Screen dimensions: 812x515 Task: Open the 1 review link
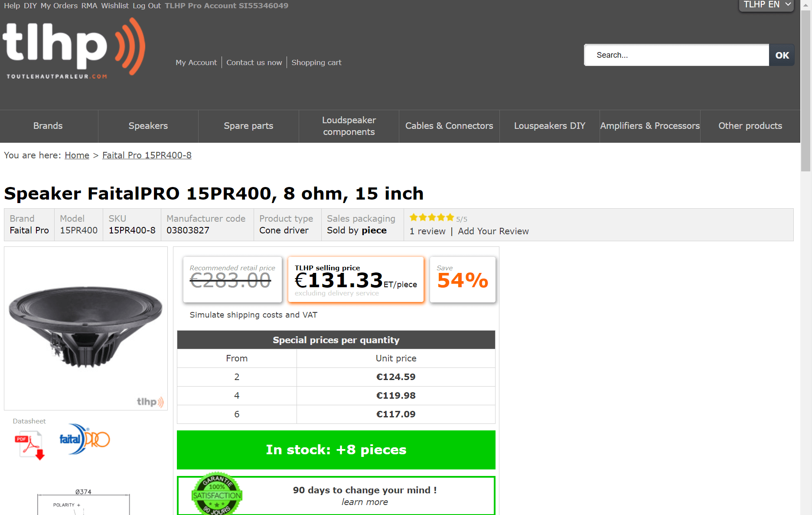[x=427, y=231]
